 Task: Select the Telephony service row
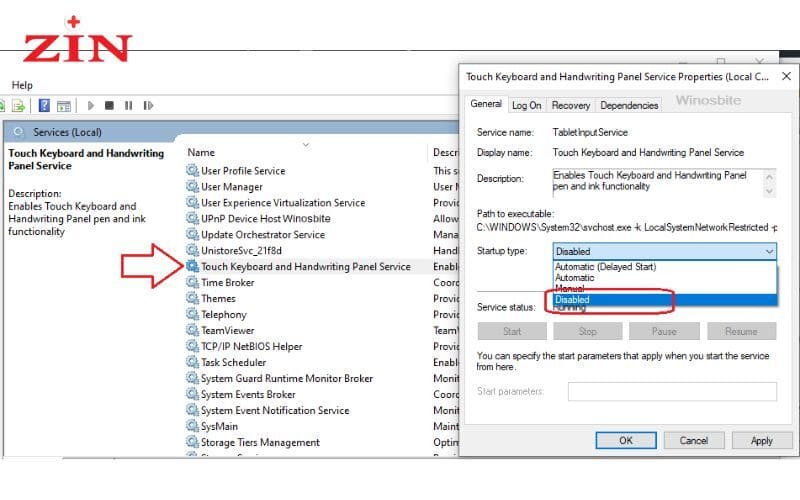[x=321, y=314]
